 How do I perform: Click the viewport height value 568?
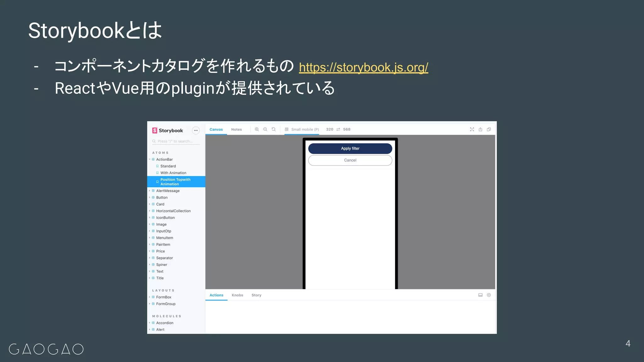click(347, 129)
